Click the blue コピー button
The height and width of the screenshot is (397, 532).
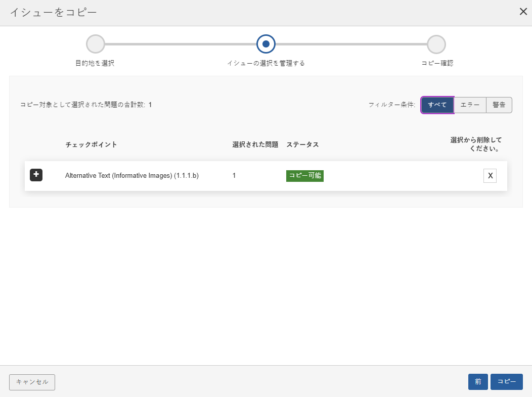pos(506,382)
